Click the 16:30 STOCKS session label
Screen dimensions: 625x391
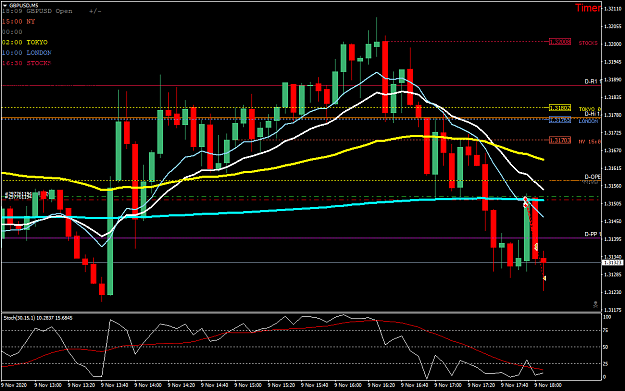pyautogui.click(x=27, y=63)
